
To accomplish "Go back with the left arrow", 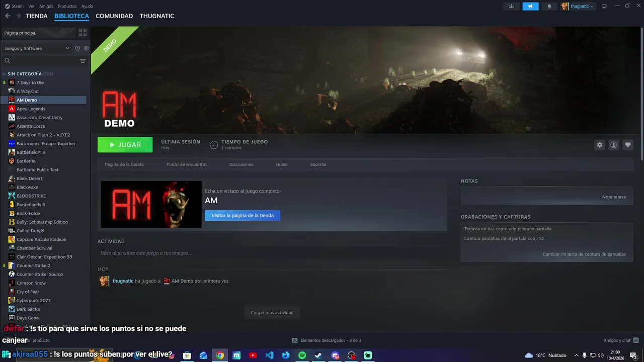I will coord(8,16).
